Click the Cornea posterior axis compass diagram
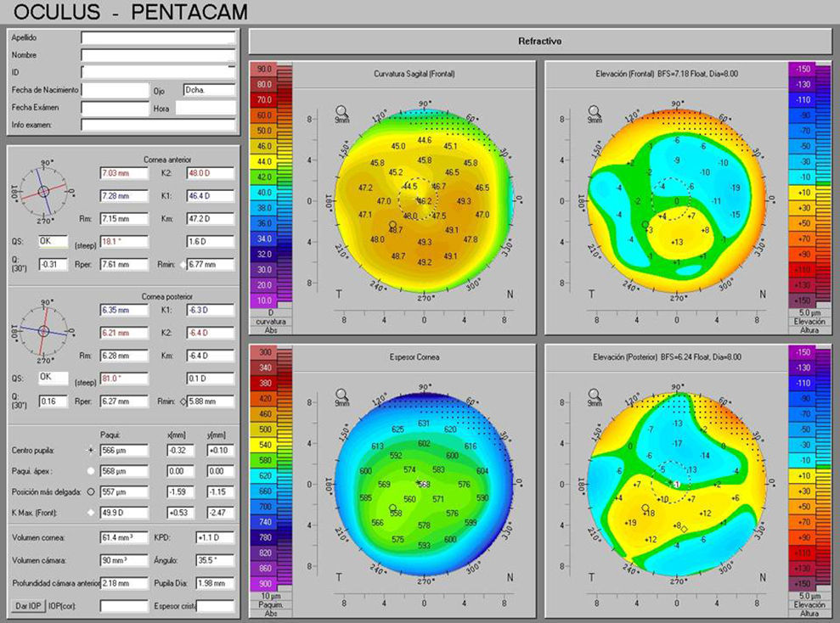 coord(43,328)
